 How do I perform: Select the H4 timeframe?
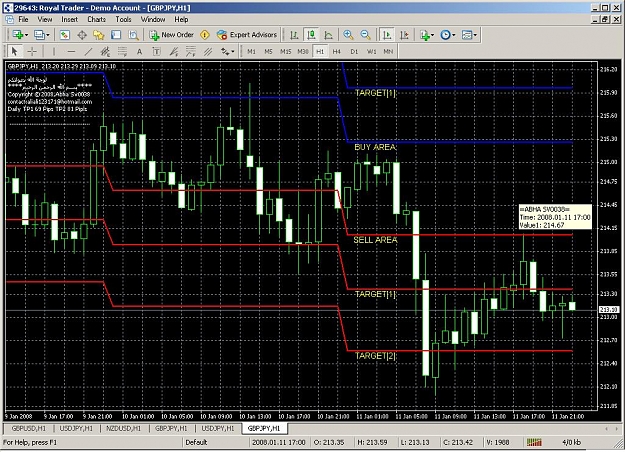(x=337, y=51)
